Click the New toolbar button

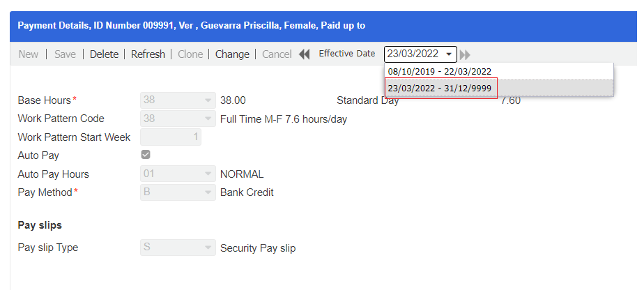29,54
